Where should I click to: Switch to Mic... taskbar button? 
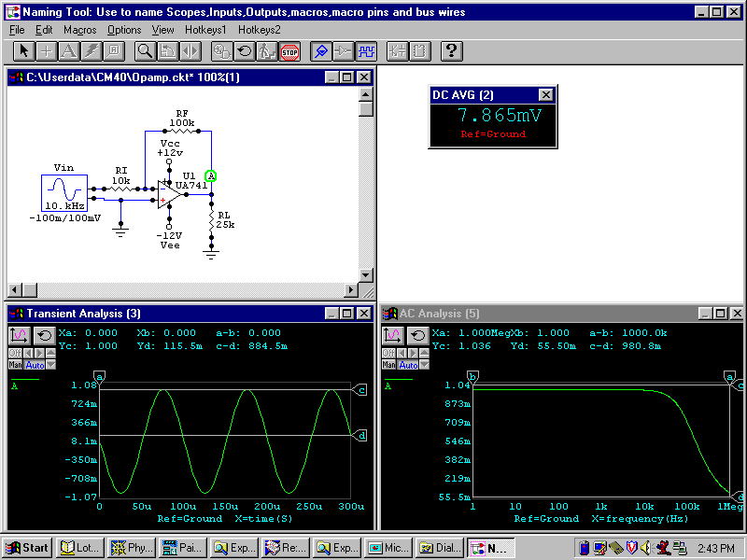tap(388, 548)
